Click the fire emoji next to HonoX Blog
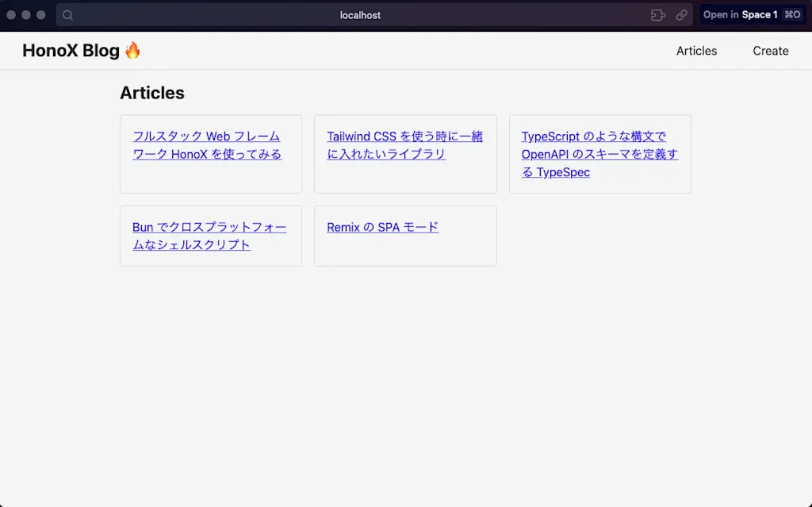Viewport: 812px width, 507px height. click(132, 50)
